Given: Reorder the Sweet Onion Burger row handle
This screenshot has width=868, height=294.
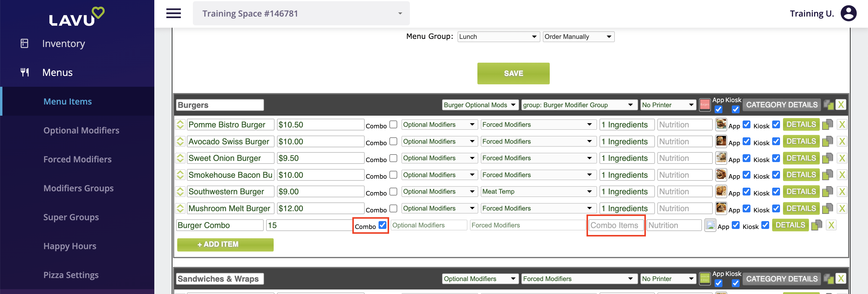Looking at the screenshot, I should [180, 158].
